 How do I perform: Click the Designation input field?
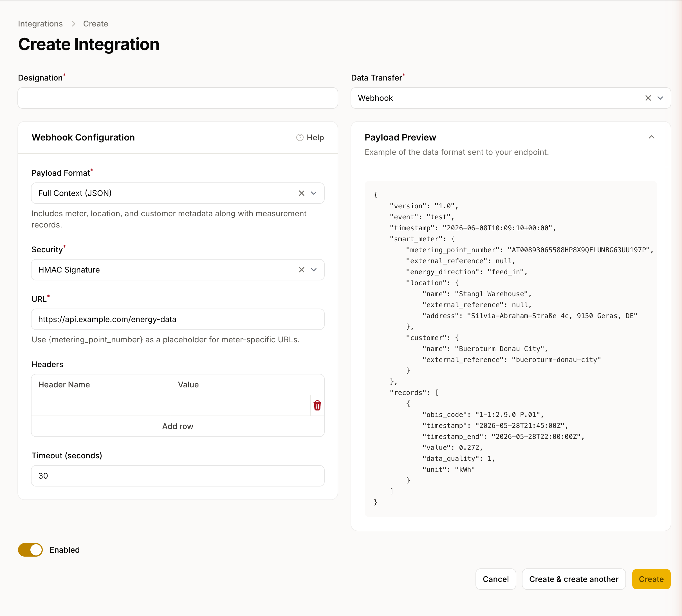[x=178, y=98]
